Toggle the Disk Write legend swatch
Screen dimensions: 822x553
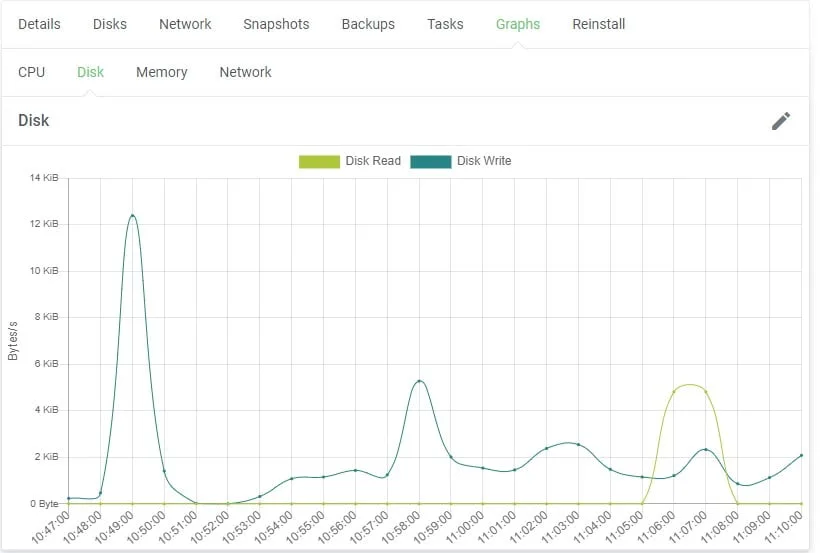[430, 161]
